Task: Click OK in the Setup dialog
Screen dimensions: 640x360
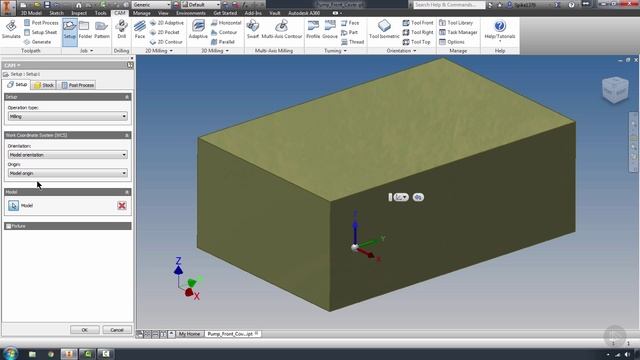Action: pyautogui.click(x=84, y=330)
